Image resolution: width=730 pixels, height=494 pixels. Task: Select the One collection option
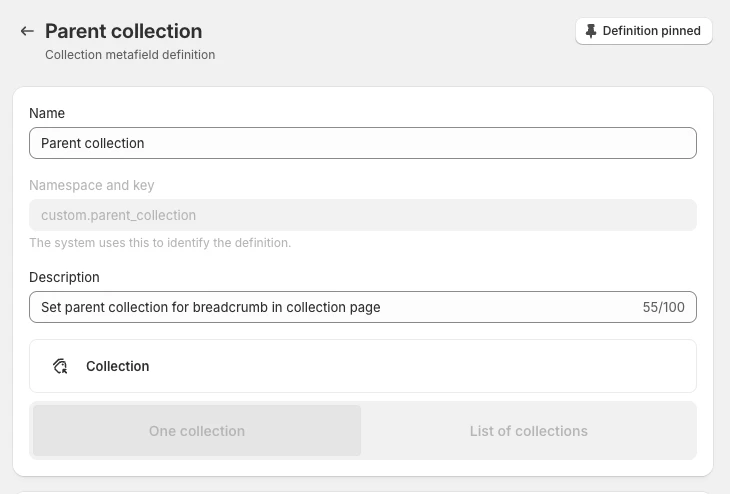pos(197,431)
